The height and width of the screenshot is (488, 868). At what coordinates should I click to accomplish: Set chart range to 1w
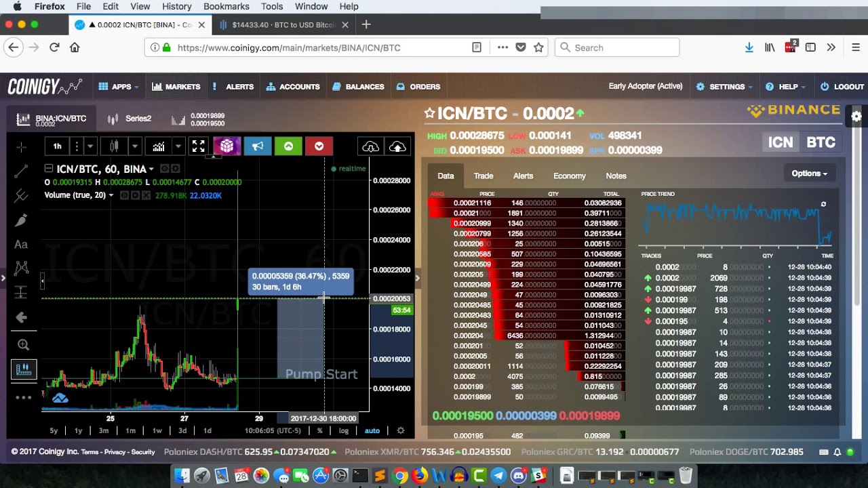[x=157, y=430]
